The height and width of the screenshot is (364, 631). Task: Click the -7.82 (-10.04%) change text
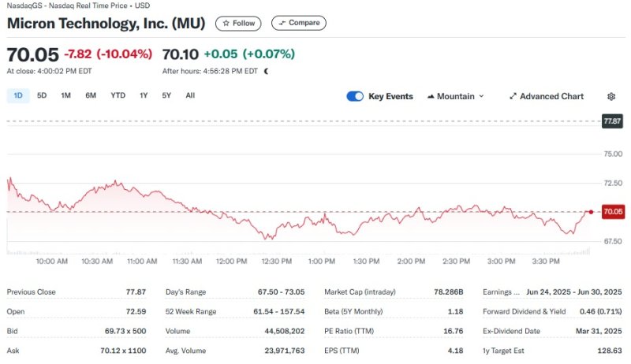pyautogui.click(x=108, y=54)
